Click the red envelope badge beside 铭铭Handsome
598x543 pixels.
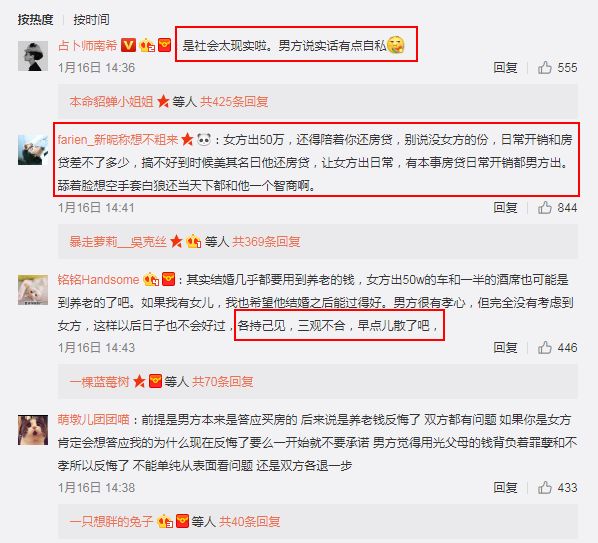click(168, 280)
